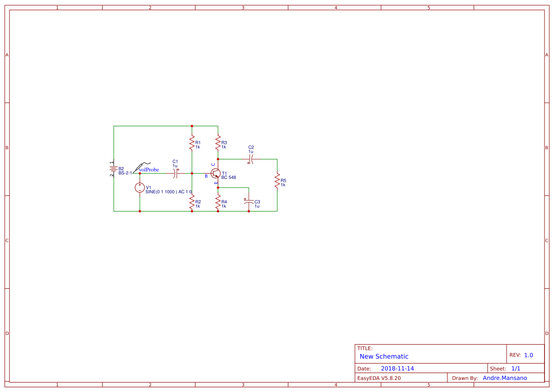The height and width of the screenshot is (392, 554).
Task: Select the collector resistor R3
Action: click(218, 143)
